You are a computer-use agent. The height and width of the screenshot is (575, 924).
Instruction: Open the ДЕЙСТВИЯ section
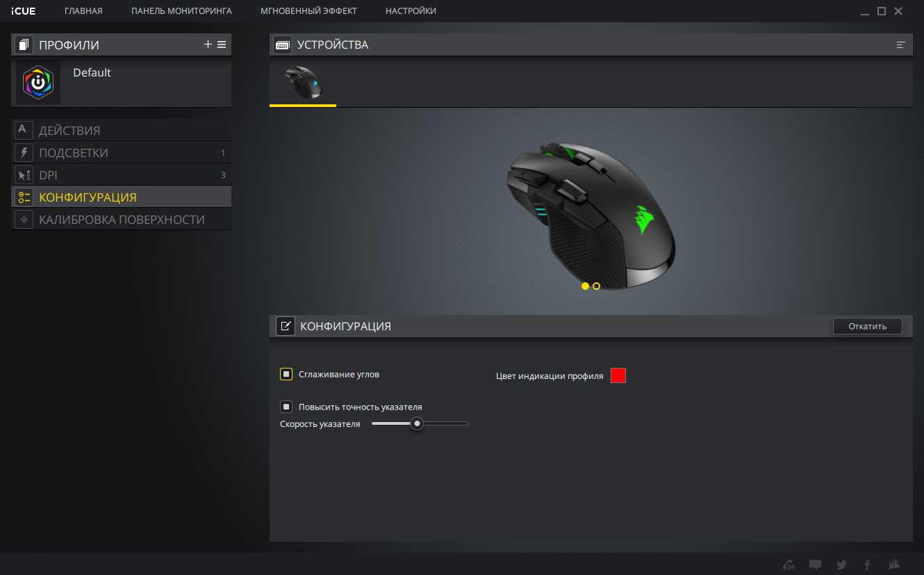(x=69, y=131)
